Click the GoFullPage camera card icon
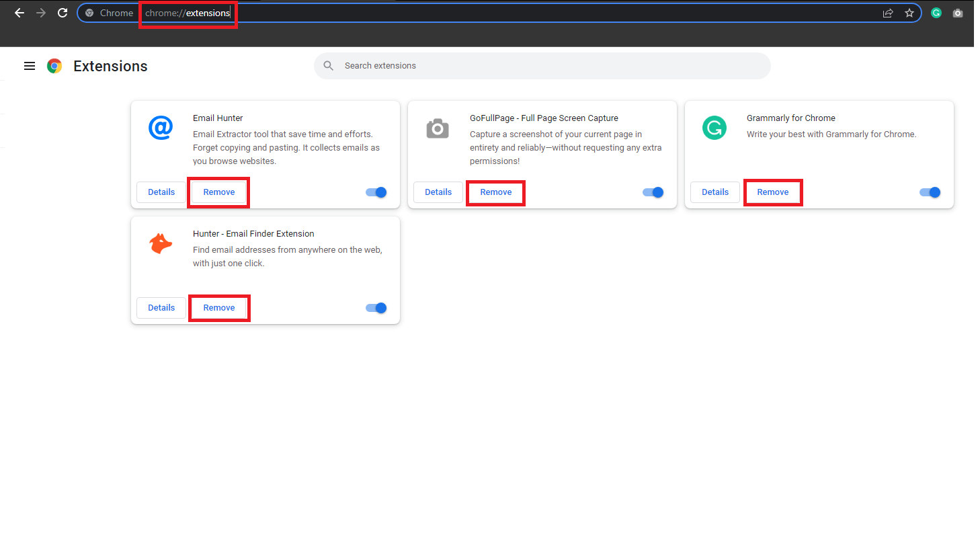This screenshot has width=980, height=554. [438, 128]
